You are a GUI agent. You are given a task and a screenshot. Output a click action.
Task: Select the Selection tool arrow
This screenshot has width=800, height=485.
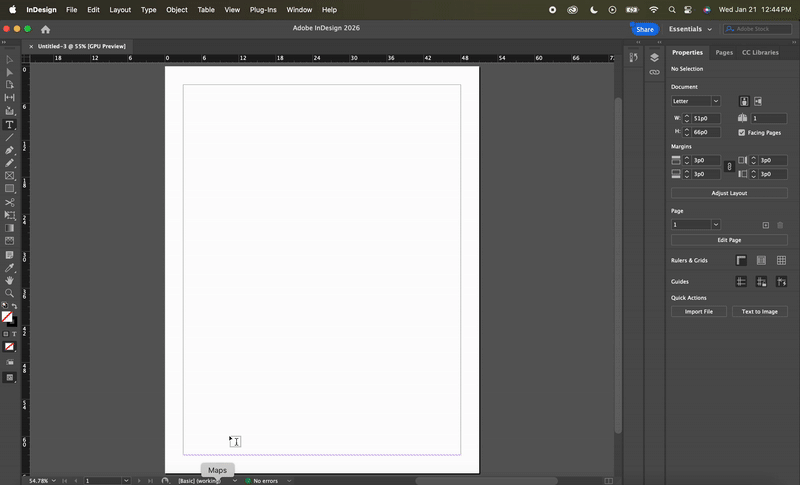click(x=9, y=60)
